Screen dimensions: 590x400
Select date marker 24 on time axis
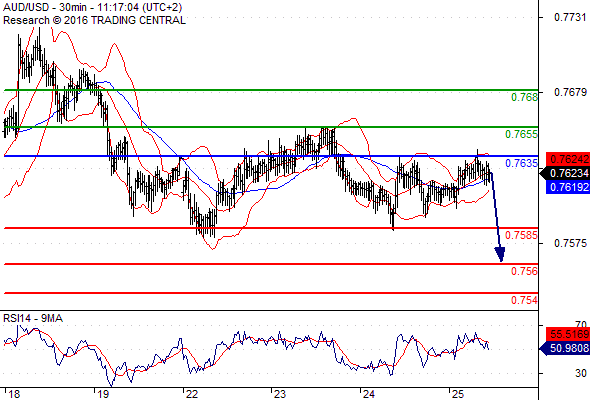pos(369,394)
